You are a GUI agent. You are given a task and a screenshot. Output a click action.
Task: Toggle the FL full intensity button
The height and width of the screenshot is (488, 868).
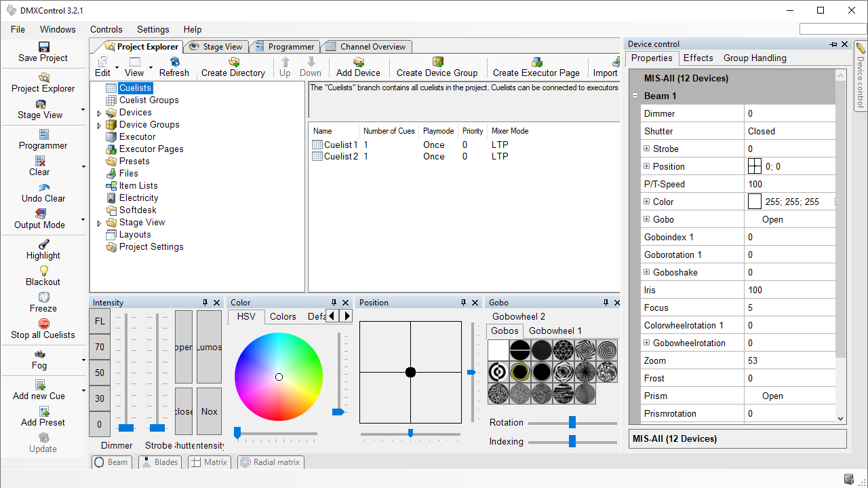tap(100, 321)
